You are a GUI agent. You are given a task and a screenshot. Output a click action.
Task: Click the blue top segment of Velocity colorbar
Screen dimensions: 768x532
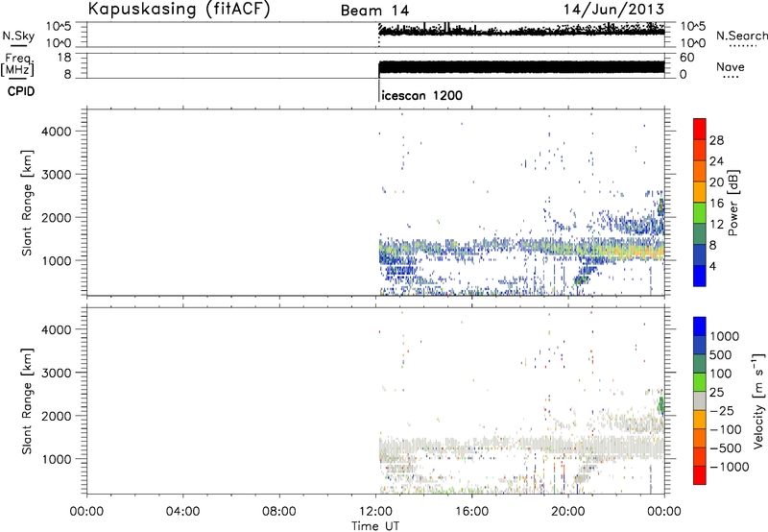point(700,326)
